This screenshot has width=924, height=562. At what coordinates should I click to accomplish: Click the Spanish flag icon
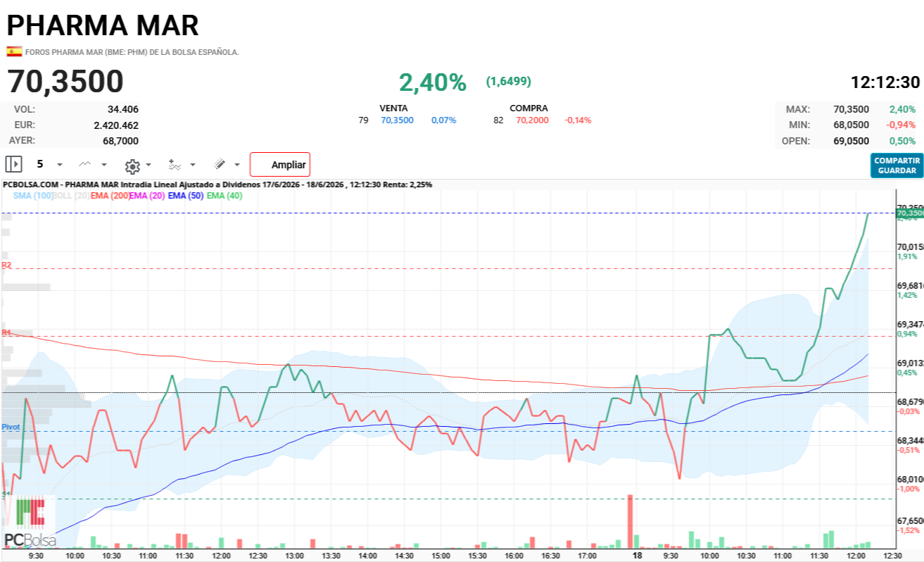pyautogui.click(x=14, y=51)
